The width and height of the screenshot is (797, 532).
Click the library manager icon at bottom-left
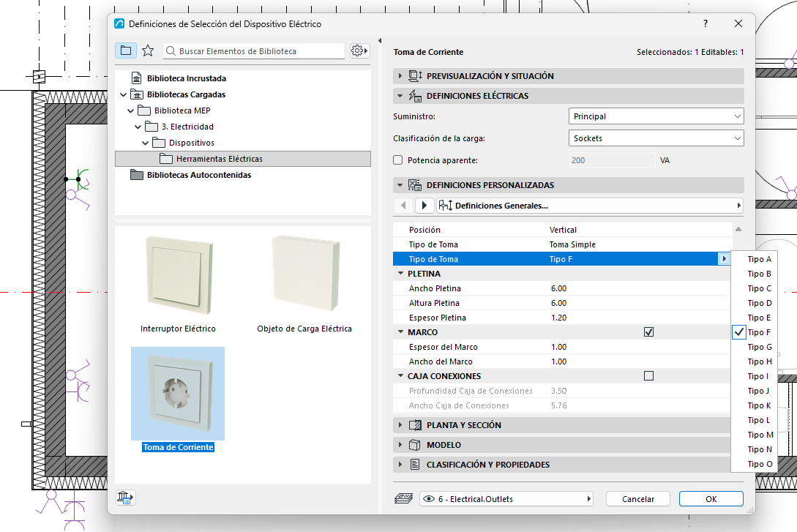point(125,498)
